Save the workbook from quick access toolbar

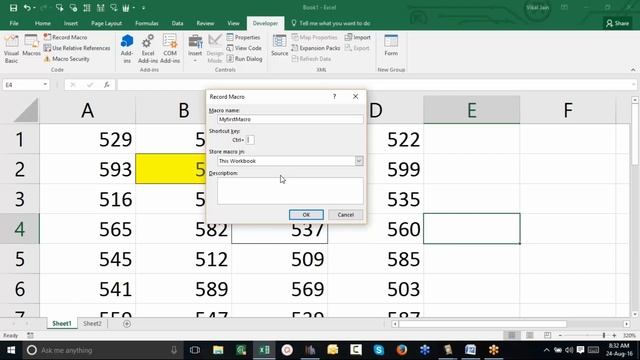[13, 8]
